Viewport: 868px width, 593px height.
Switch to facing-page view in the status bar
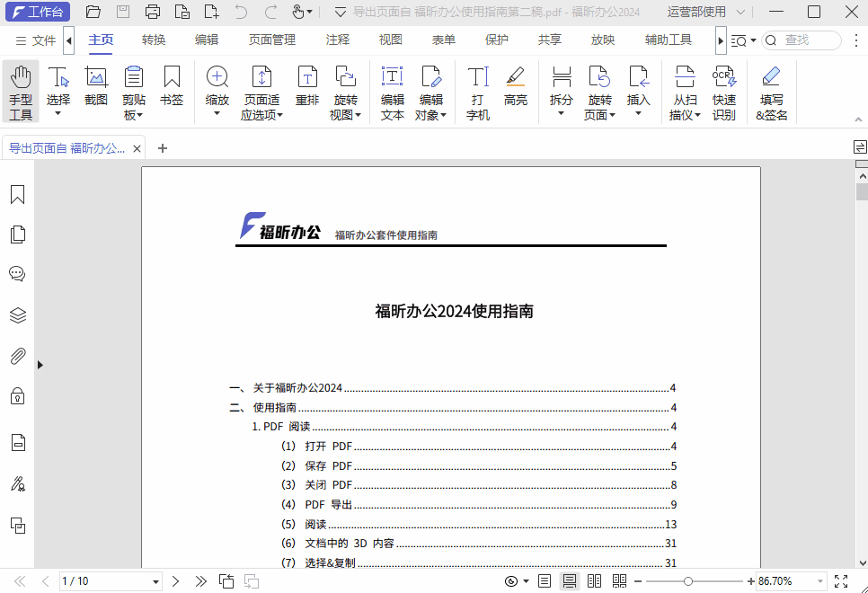point(594,580)
